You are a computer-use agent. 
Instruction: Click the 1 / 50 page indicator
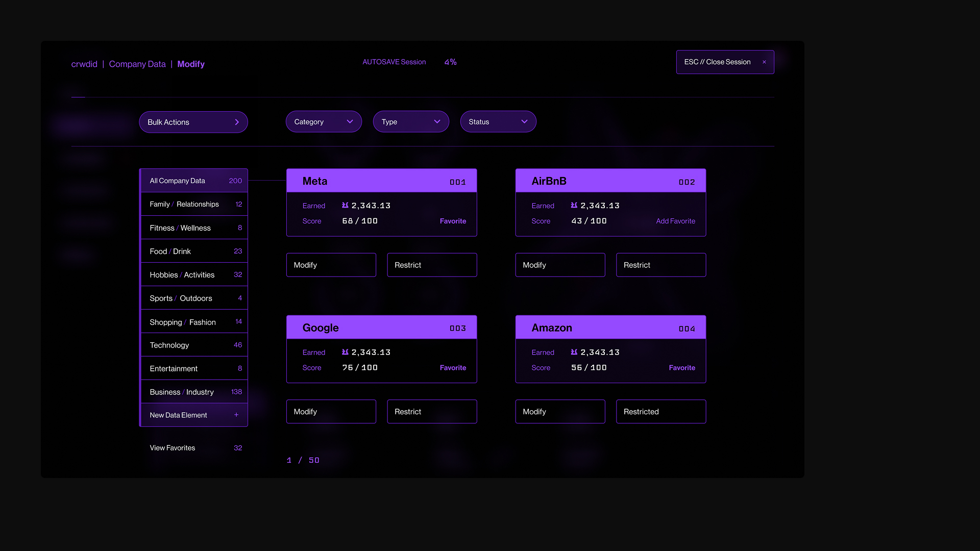(303, 460)
